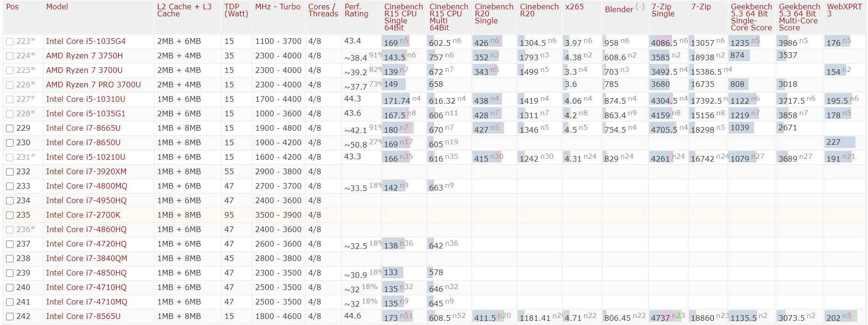Open the Intel Core i7-2700K link
Viewport: 868px width, 325px height.
click(83, 215)
